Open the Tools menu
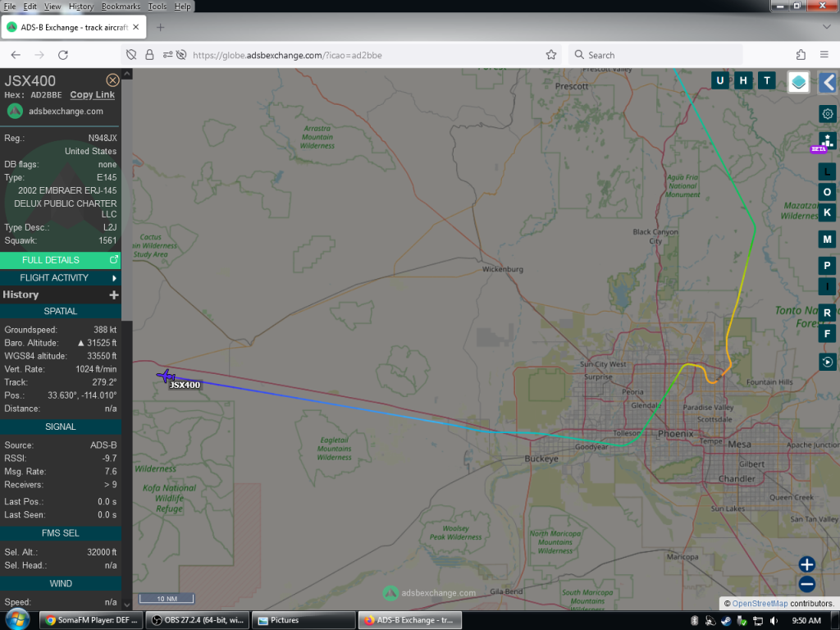Image resolution: width=840 pixels, height=630 pixels. (157, 7)
